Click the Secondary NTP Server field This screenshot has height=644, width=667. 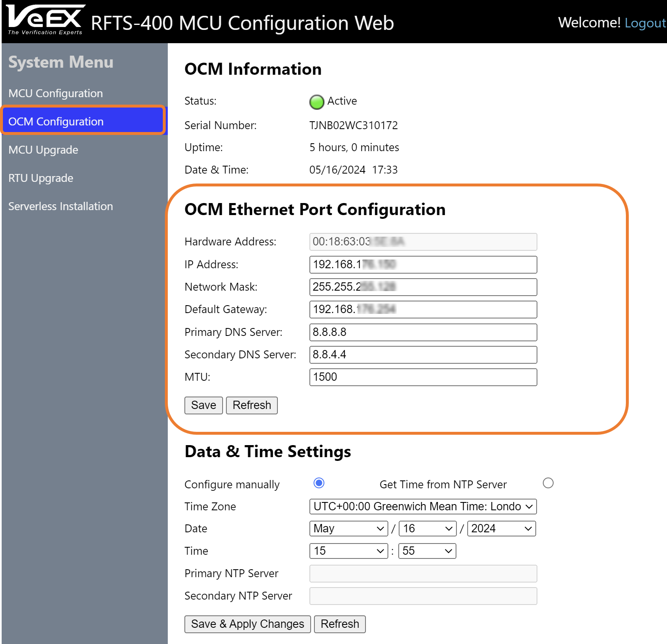point(423,596)
